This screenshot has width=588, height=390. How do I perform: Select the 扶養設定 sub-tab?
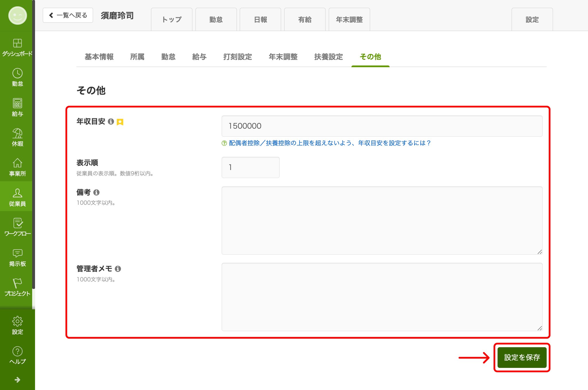(328, 57)
